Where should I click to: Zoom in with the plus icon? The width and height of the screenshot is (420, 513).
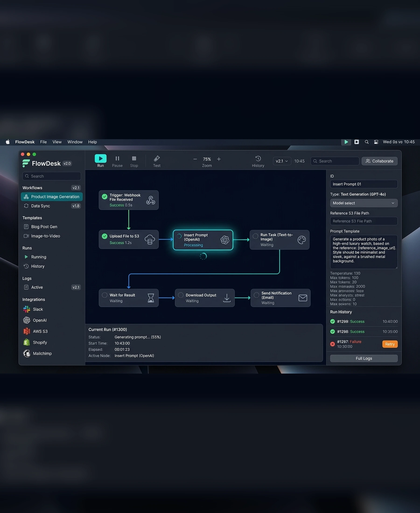pyautogui.click(x=219, y=159)
